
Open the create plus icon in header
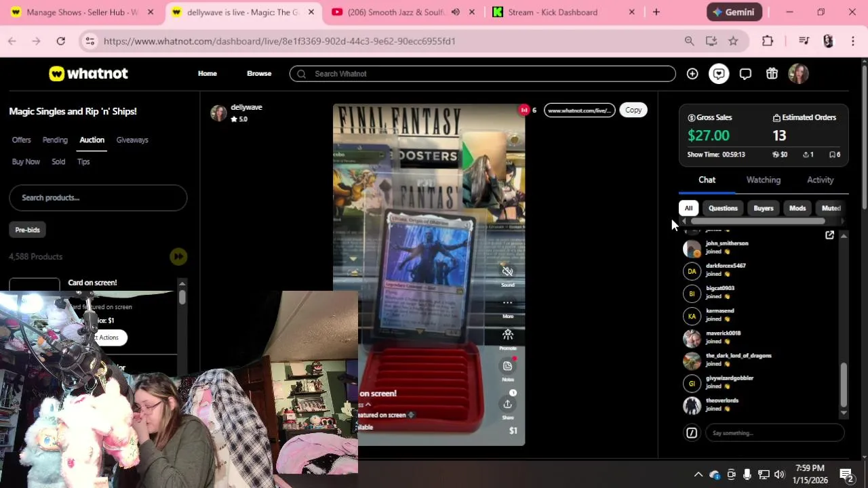click(692, 74)
